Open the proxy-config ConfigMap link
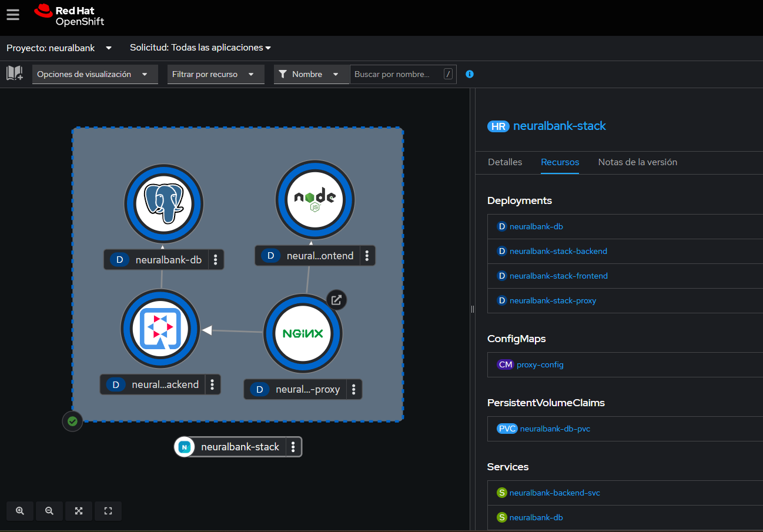The width and height of the screenshot is (763, 532). [540, 364]
